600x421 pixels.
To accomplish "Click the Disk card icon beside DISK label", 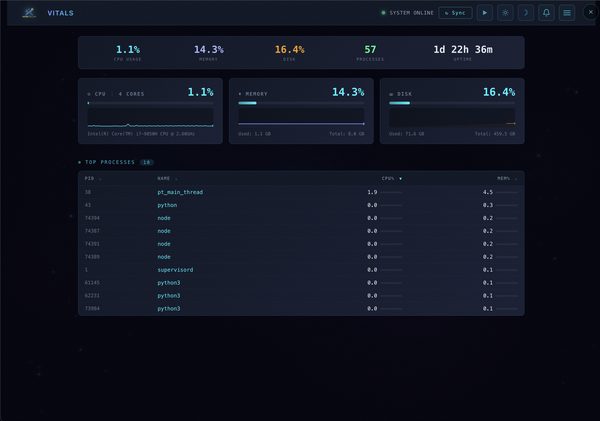I will coord(391,94).
